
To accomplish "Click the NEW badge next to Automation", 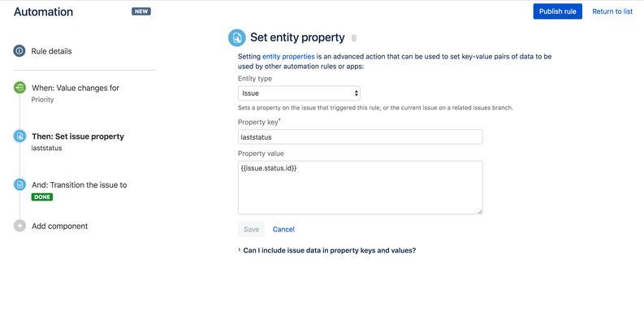I will click(x=141, y=11).
